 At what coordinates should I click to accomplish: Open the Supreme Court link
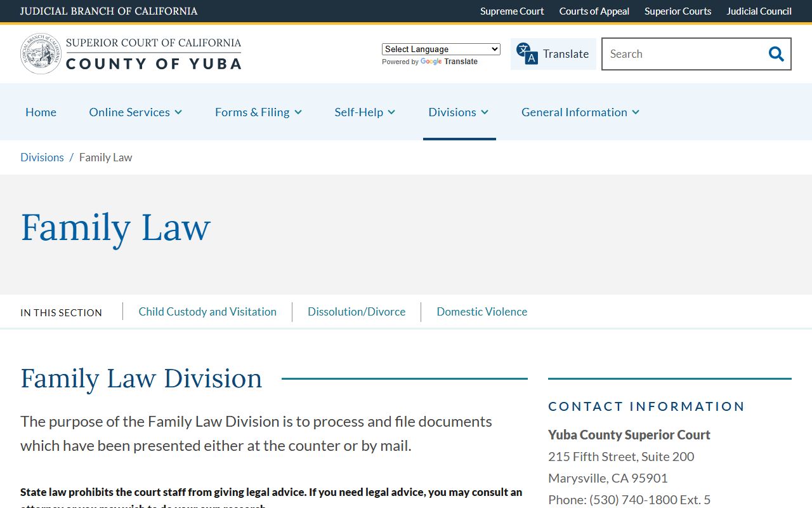click(x=512, y=11)
